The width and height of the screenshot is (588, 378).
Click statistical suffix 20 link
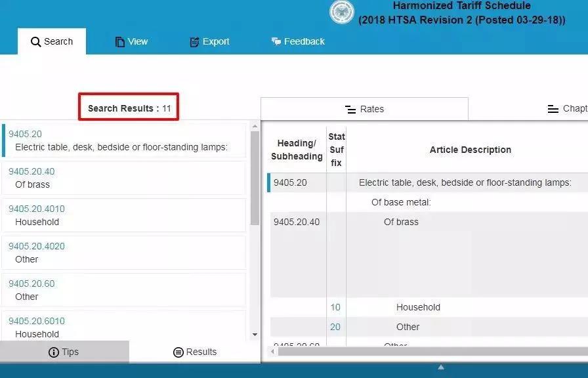[335, 327]
